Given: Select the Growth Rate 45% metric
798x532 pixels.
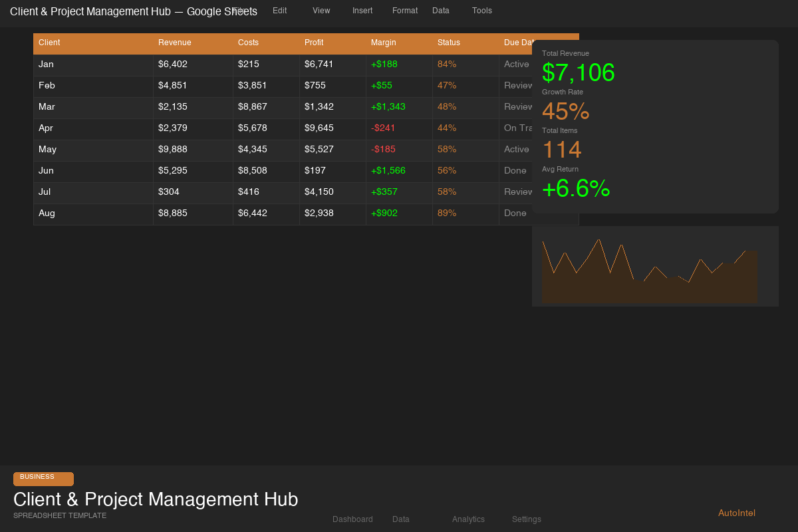Looking at the screenshot, I should pyautogui.click(x=565, y=112).
